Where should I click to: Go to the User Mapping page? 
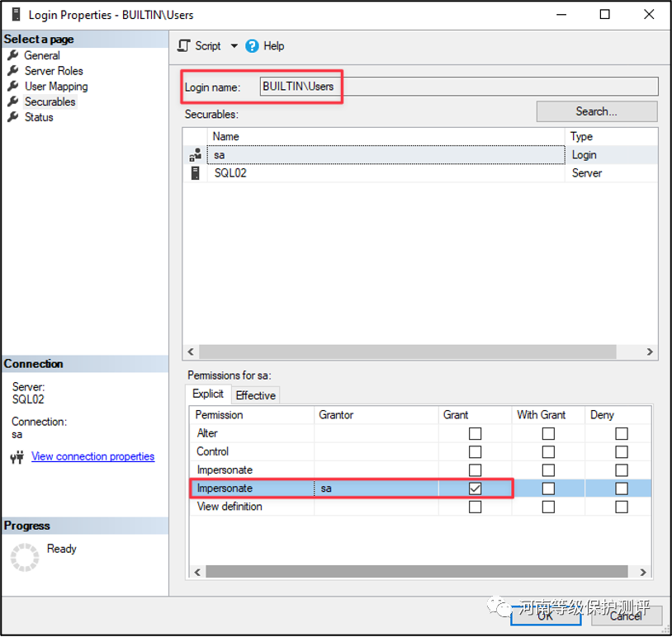pyautogui.click(x=55, y=87)
